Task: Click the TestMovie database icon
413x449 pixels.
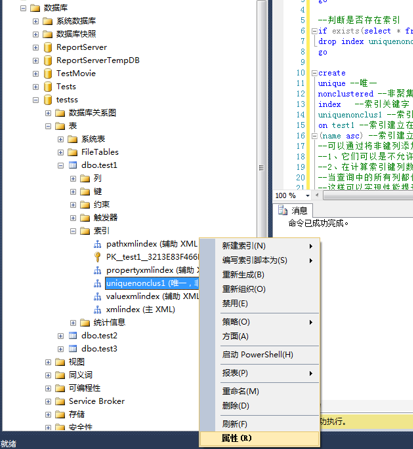Action: click(48, 73)
